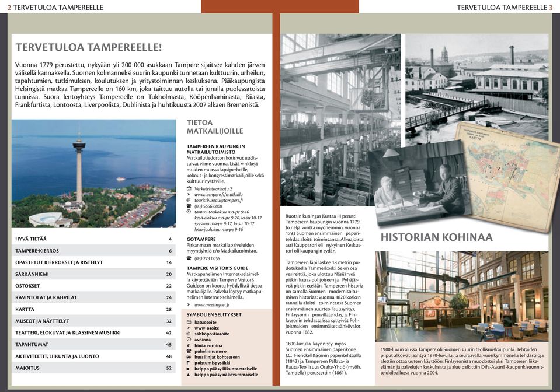Click the poistumispysäkki flag symbol
The image size is (560, 392).
tap(189, 363)
